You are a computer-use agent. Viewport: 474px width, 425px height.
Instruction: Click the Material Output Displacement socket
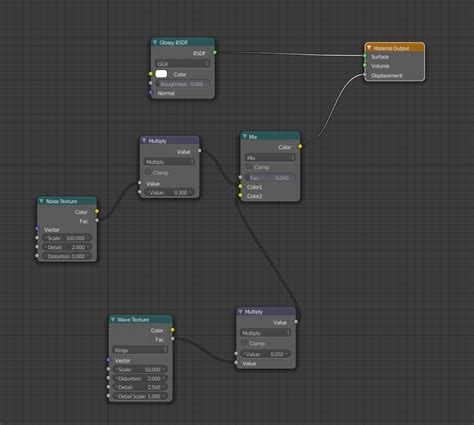[x=365, y=75]
